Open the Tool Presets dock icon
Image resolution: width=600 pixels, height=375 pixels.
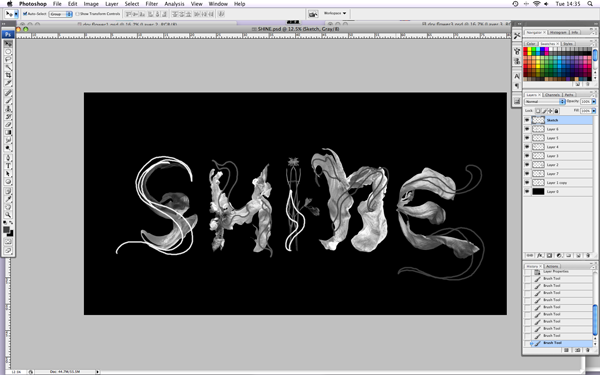(517, 36)
